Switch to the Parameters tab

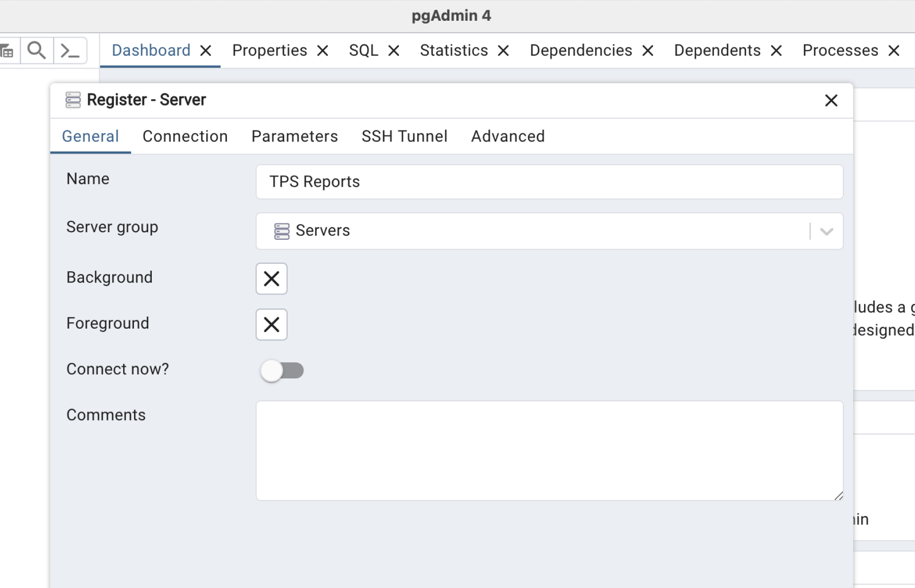[294, 136]
